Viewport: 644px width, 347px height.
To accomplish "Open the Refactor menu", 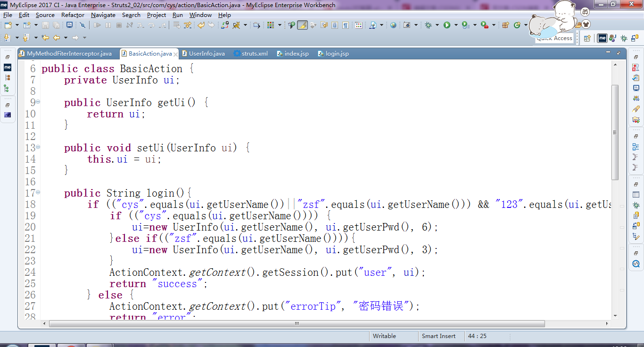I will point(73,15).
